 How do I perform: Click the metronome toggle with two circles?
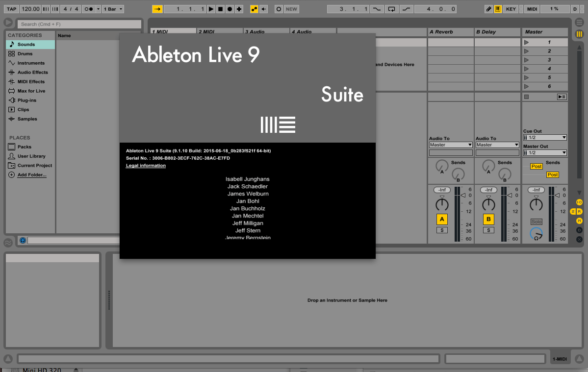[x=88, y=9]
